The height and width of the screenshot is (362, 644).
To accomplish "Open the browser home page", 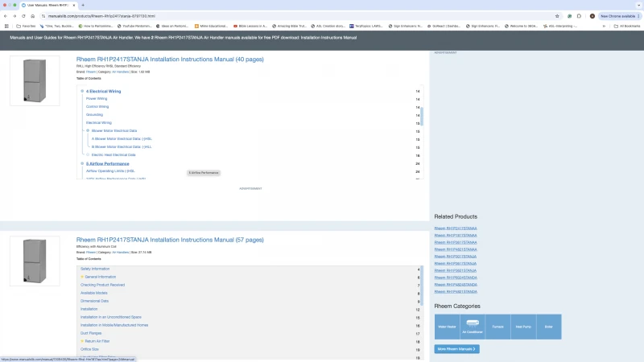I will (32, 16).
